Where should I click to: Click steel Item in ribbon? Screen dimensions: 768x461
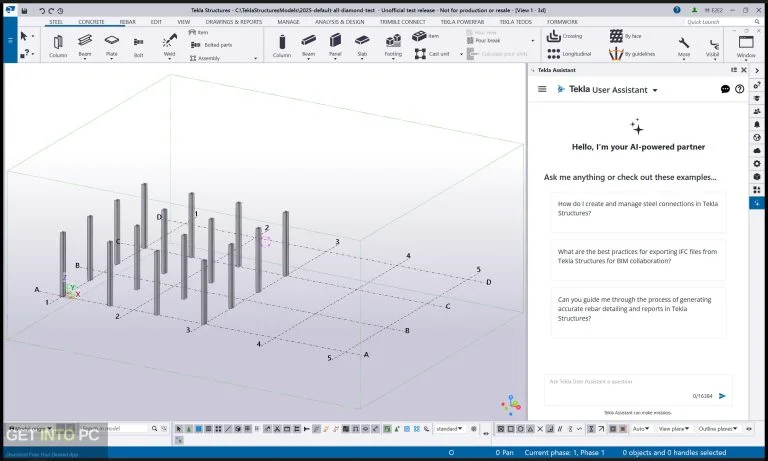tap(198, 32)
